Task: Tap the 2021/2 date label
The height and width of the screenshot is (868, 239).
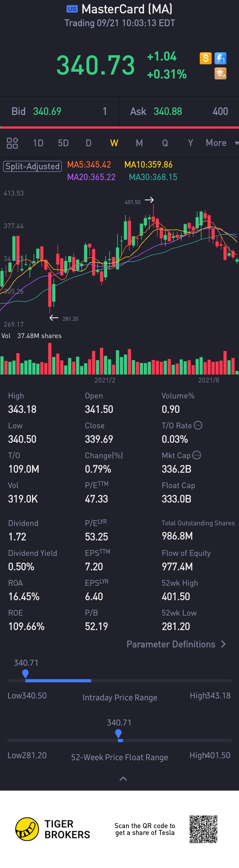Action: [x=105, y=380]
